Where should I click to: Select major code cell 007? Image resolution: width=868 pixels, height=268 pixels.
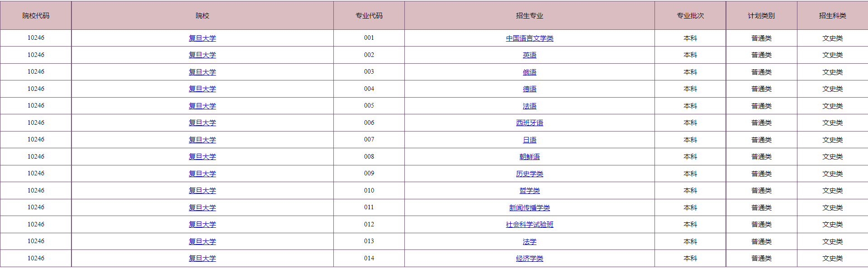(369, 140)
